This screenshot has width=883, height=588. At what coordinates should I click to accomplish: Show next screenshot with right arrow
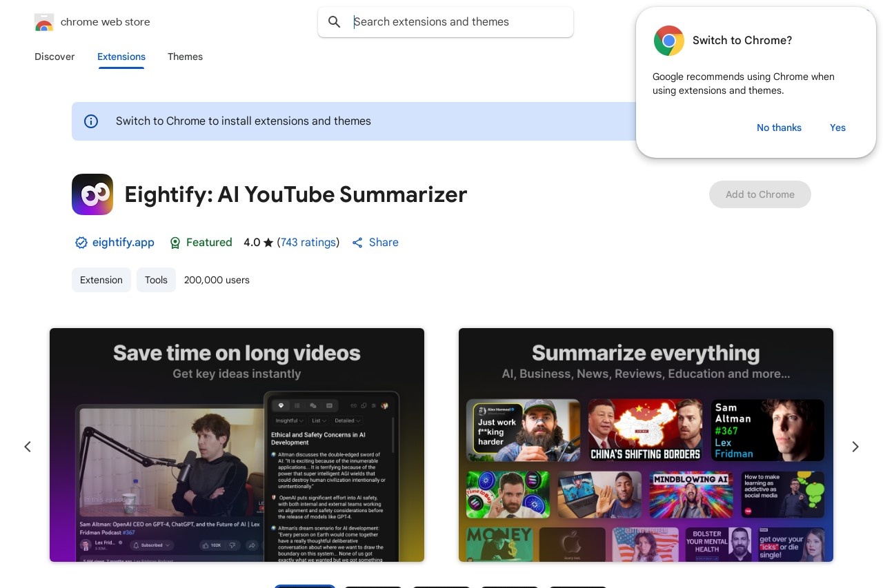point(855,447)
